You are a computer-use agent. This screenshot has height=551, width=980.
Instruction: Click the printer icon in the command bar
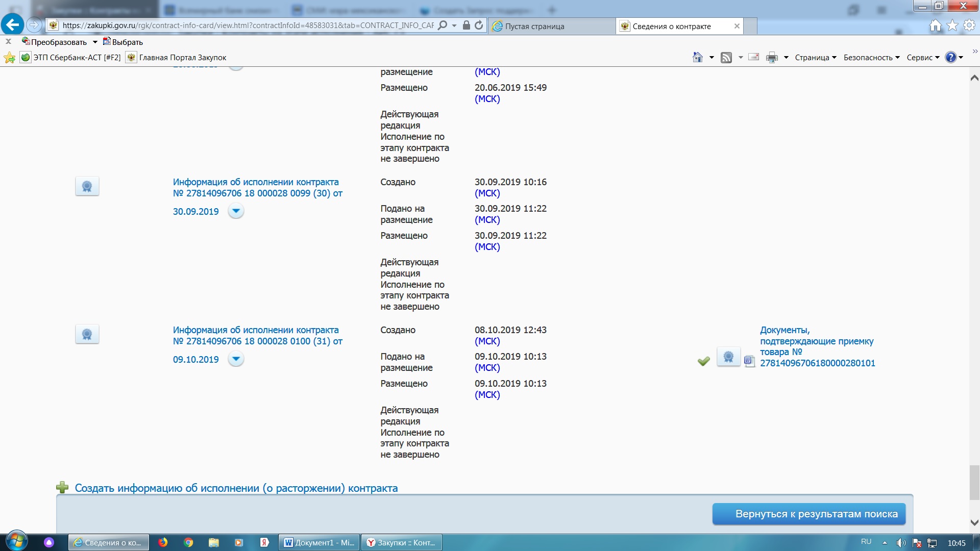point(772,57)
